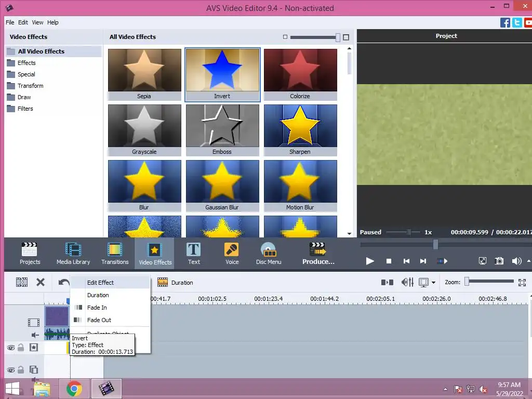This screenshot has height=399, width=532.
Task: Adjust the timeline Zoom slider
Action: pos(467,281)
